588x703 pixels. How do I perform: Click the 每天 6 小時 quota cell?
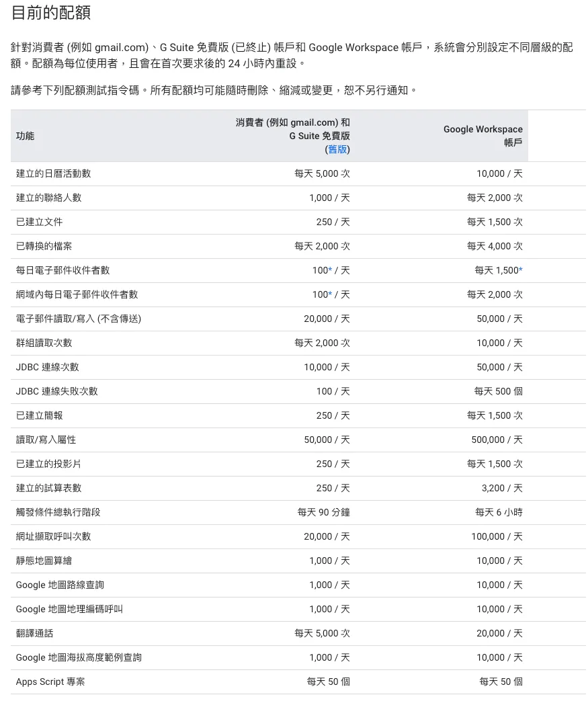pos(499,512)
